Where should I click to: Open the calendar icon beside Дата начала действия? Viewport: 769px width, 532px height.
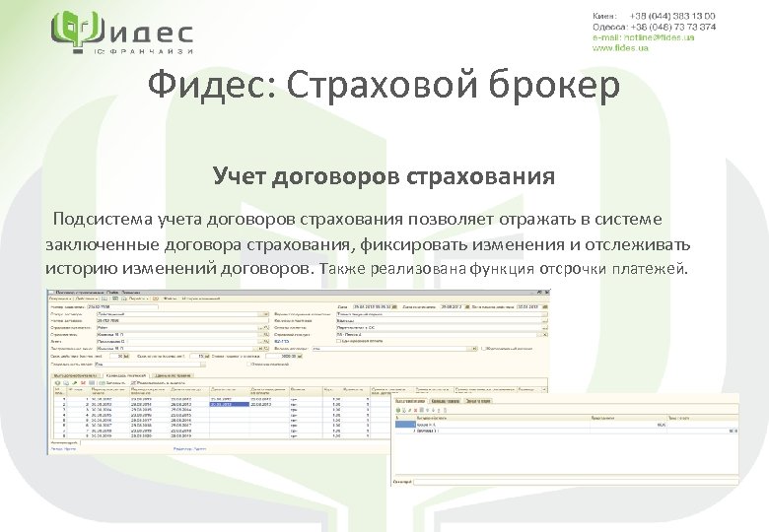545,306
